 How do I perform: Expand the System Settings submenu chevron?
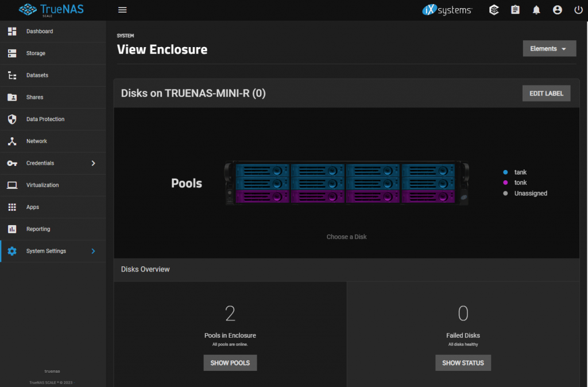tap(94, 251)
